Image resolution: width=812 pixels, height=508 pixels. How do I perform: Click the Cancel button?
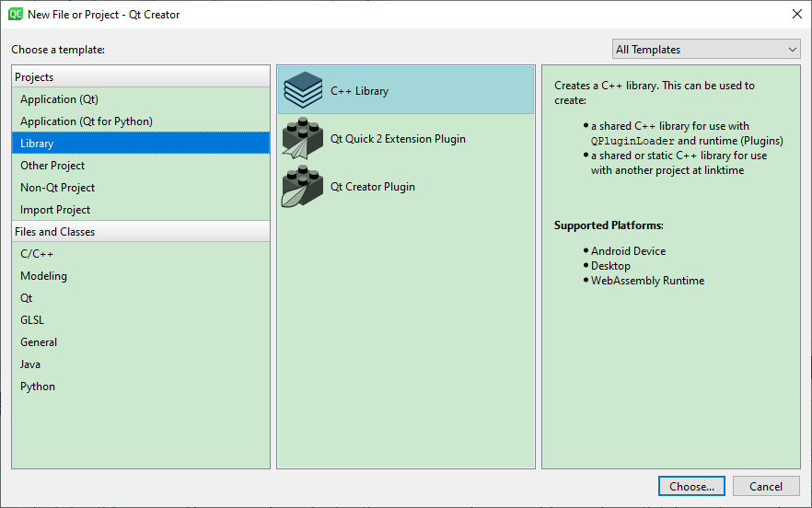tap(766, 486)
